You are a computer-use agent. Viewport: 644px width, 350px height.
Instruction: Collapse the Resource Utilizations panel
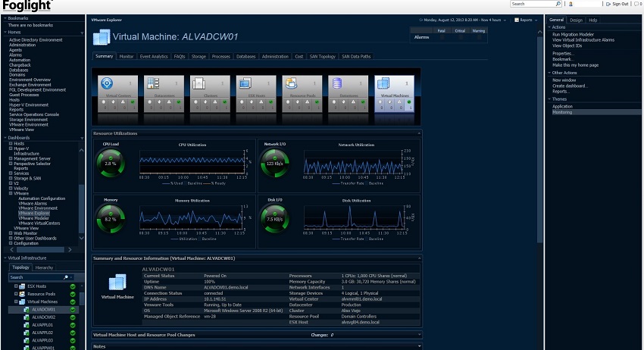tap(419, 133)
